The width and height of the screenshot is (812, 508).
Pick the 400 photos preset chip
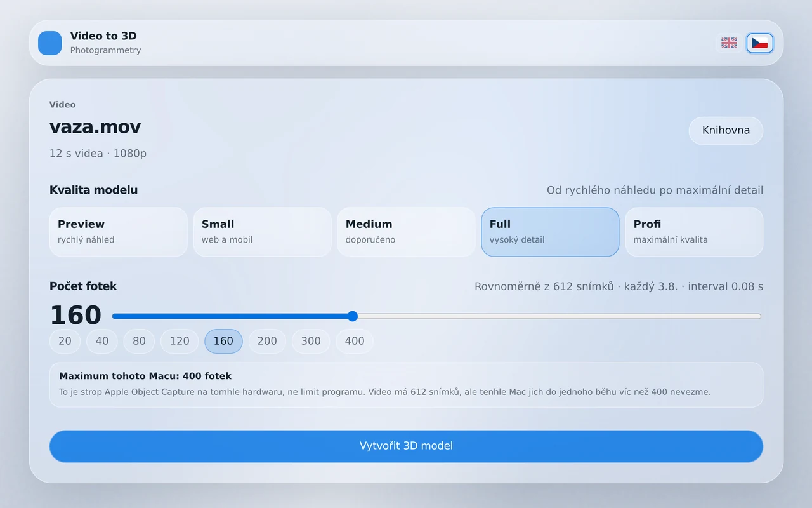click(355, 341)
